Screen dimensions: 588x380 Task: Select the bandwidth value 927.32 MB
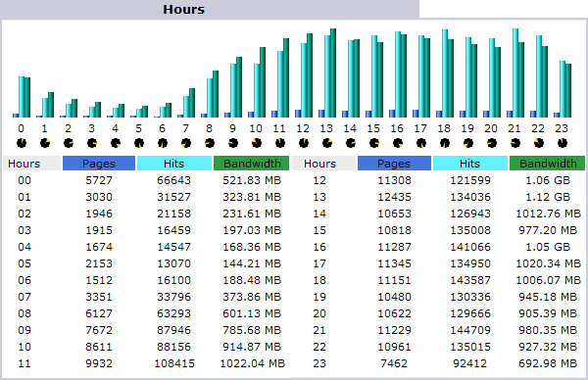point(548,347)
